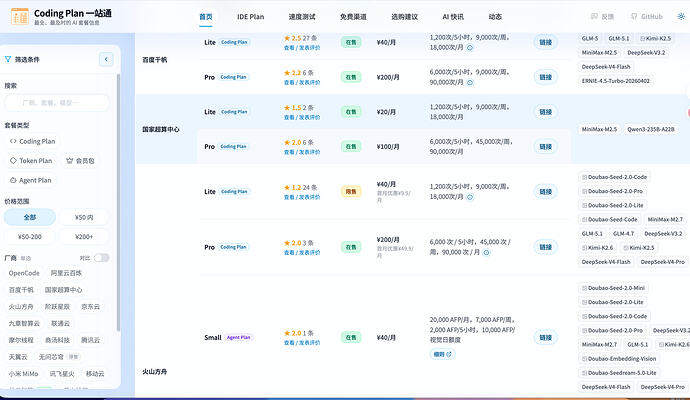Click the Doubao-Seedream-5.0-Lite model tag
The width and height of the screenshot is (690, 400).
(x=618, y=373)
